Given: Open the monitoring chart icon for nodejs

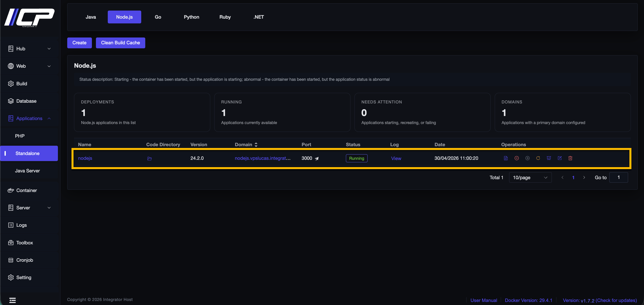Looking at the screenshot, I should (x=549, y=158).
